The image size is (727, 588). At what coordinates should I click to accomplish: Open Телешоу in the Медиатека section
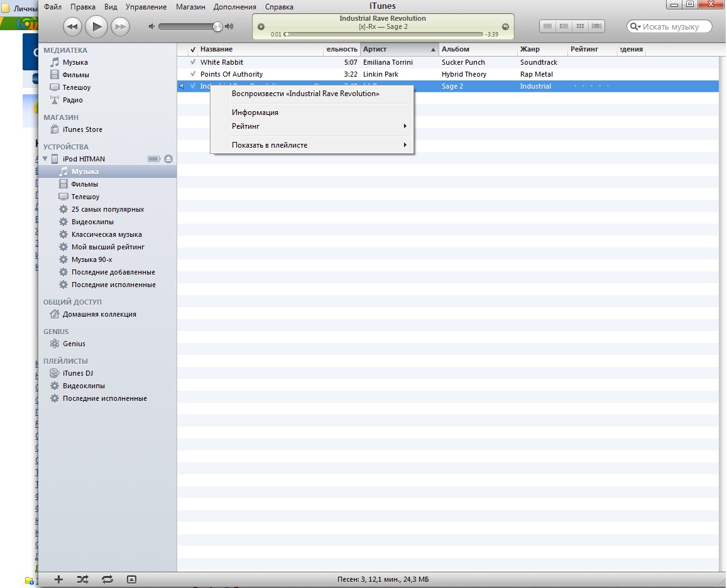(x=77, y=87)
